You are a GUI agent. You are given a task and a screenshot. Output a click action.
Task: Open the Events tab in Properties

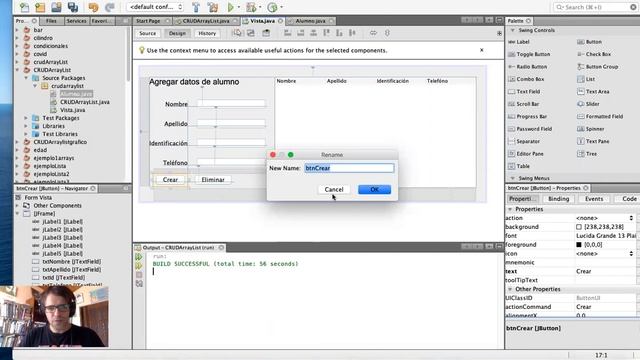tap(594, 199)
